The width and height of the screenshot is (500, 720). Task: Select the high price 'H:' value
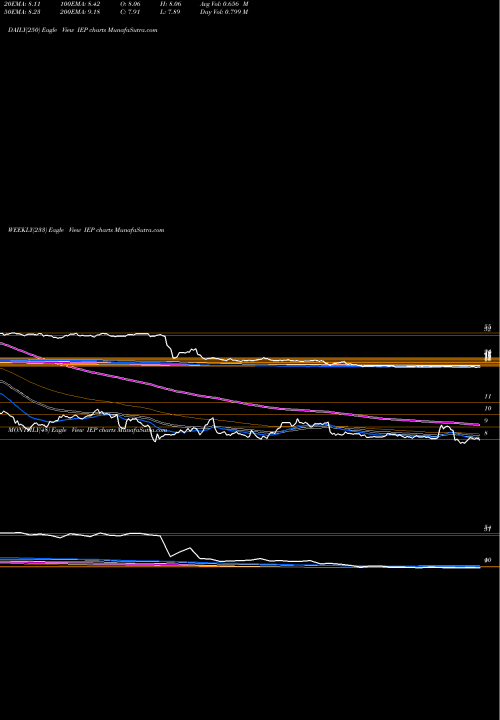[x=172, y=4]
